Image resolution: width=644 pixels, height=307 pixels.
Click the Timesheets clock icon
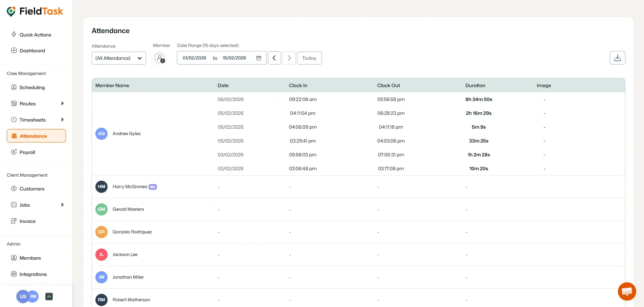pyautogui.click(x=14, y=120)
